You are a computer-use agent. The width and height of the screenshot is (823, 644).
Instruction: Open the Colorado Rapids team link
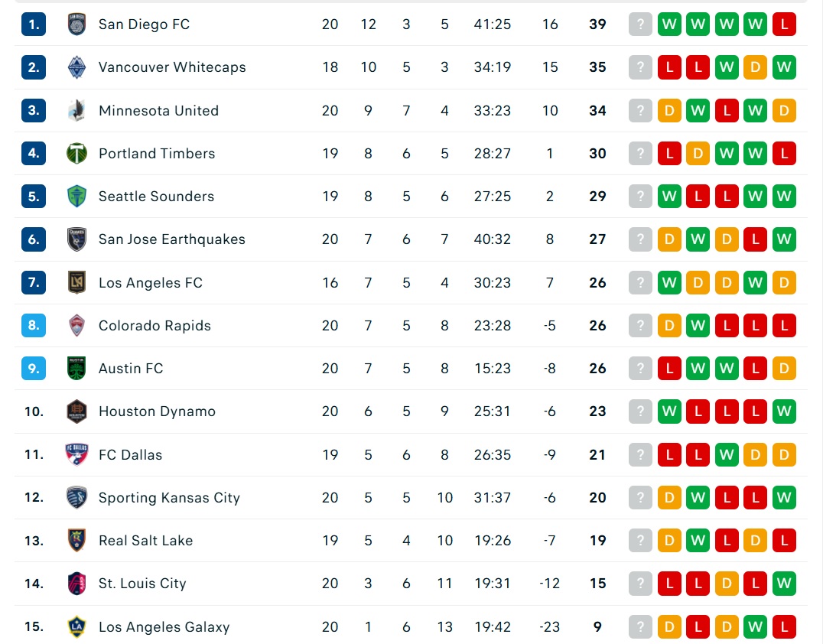(x=155, y=325)
